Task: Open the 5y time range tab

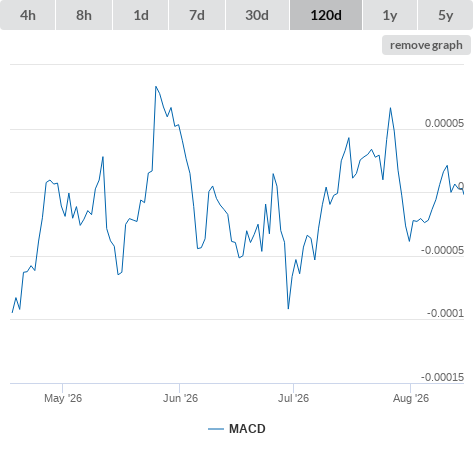Action: [446, 15]
